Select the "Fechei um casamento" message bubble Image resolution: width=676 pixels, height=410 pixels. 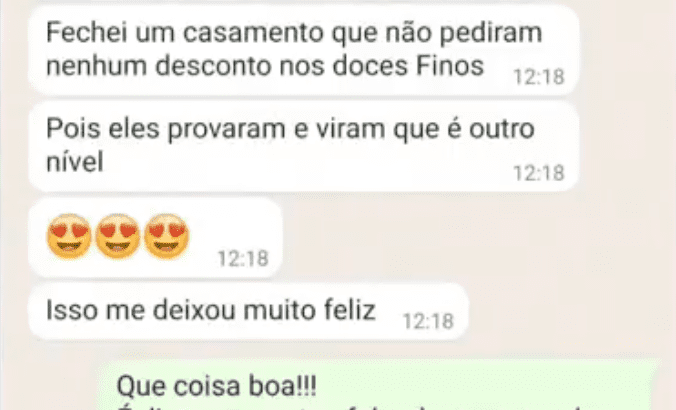(304, 50)
